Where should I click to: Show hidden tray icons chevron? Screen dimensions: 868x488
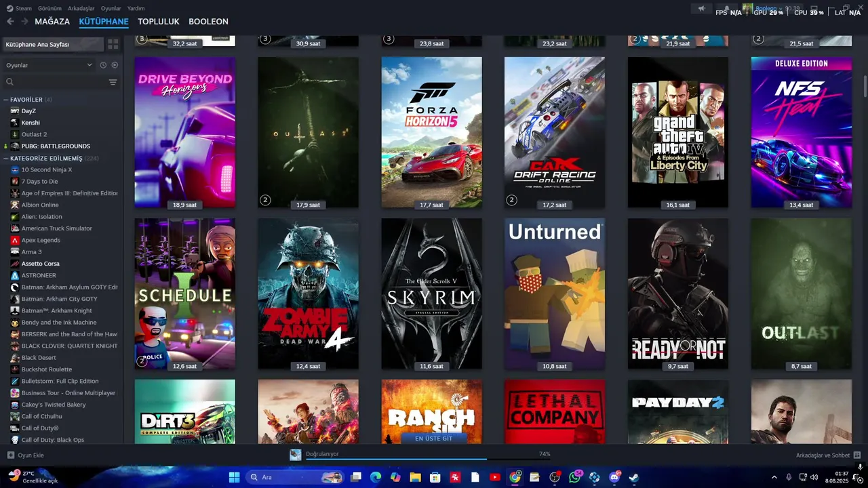pyautogui.click(x=774, y=477)
